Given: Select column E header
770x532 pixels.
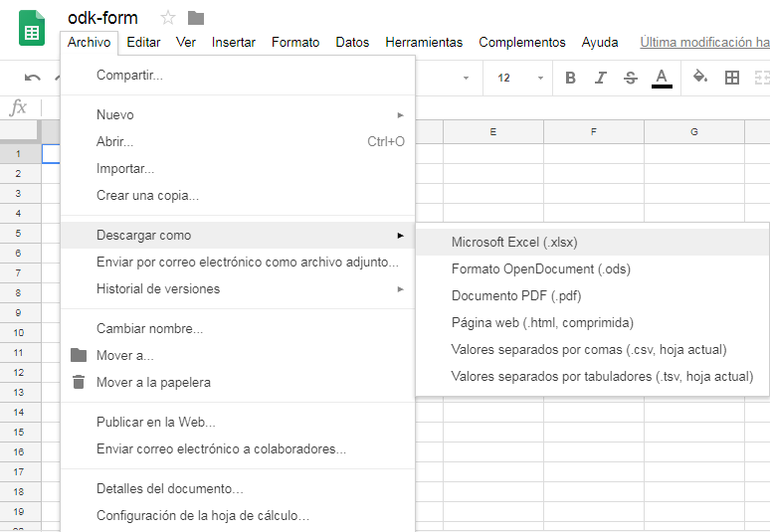Looking at the screenshot, I should tap(493, 131).
